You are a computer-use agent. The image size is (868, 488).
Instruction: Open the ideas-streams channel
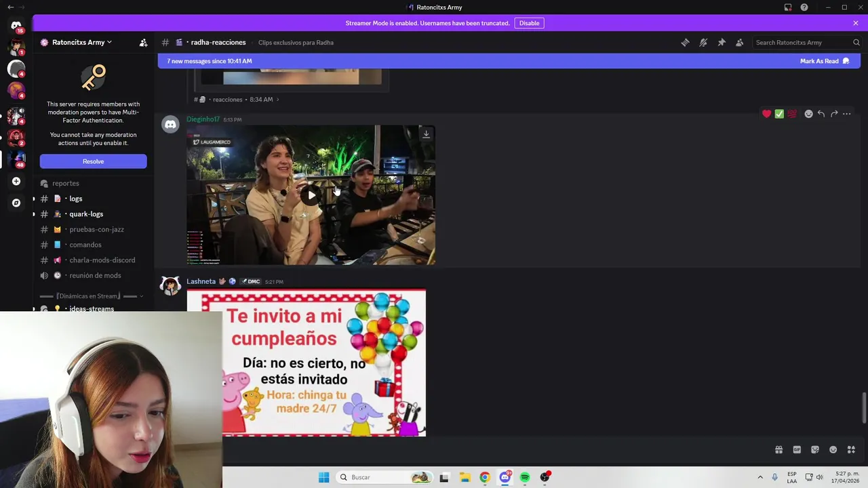90,308
